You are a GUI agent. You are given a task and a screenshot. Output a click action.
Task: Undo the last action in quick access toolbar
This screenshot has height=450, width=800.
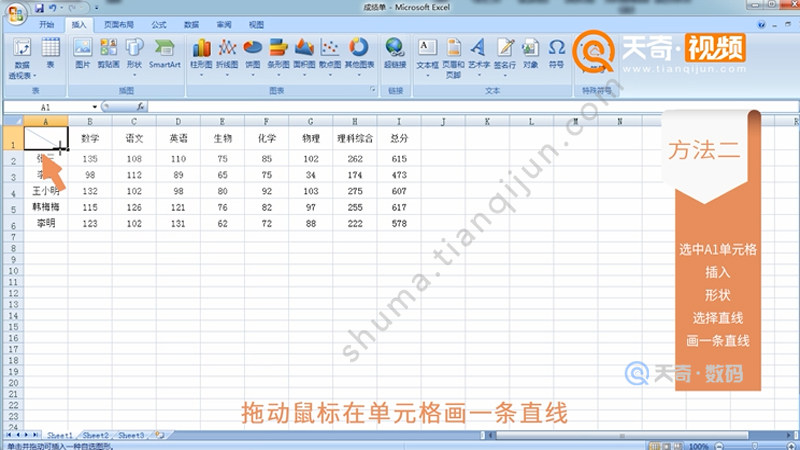(53, 8)
